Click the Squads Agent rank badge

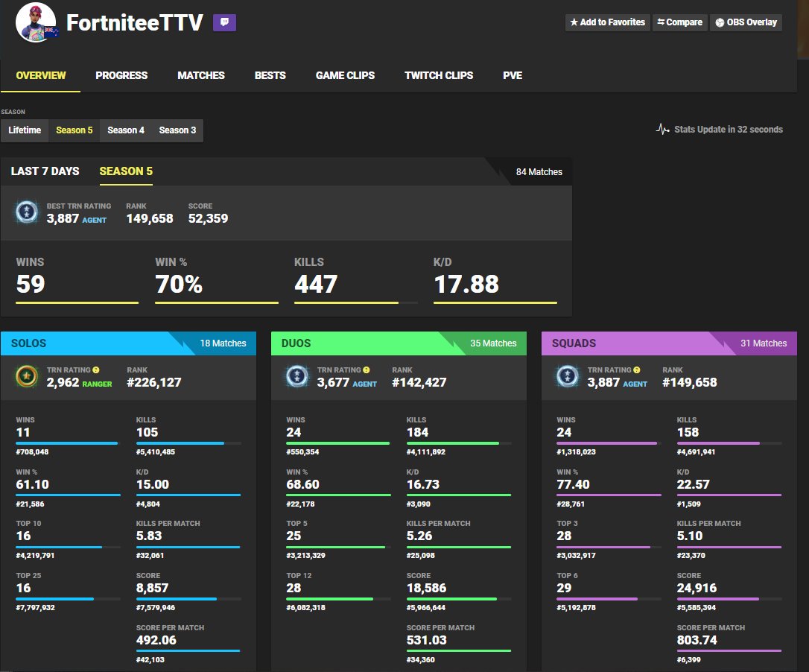pyautogui.click(x=568, y=376)
